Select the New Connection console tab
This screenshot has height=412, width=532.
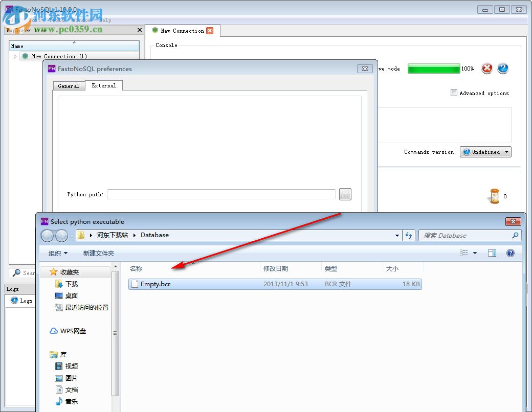pyautogui.click(x=182, y=31)
